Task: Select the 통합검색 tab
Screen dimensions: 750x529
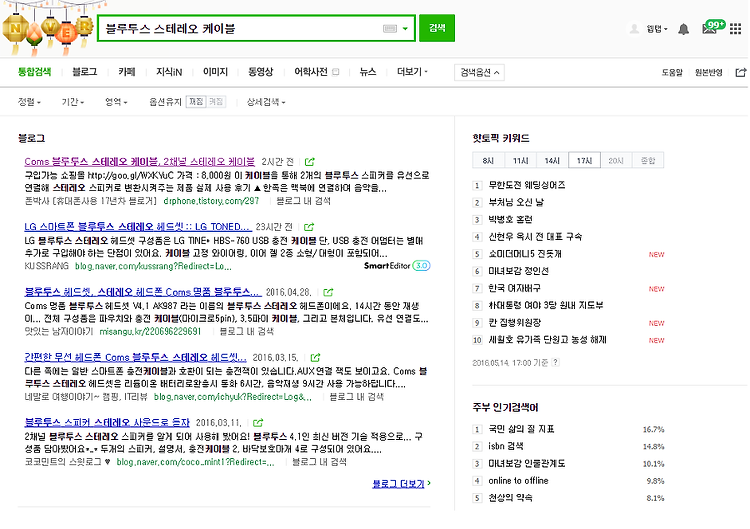Action: tap(34, 72)
